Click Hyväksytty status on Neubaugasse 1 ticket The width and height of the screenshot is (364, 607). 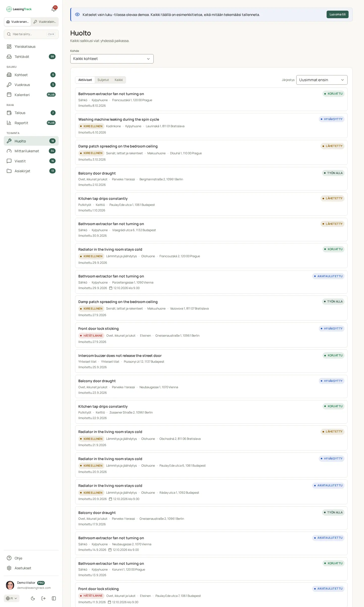[x=331, y=381]
